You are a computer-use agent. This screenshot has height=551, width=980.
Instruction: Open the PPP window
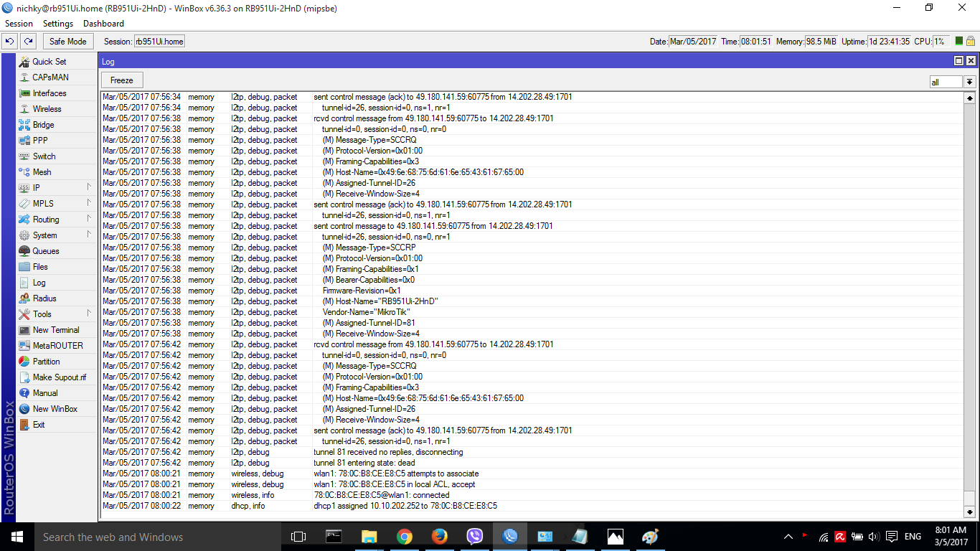pos(40,141)
